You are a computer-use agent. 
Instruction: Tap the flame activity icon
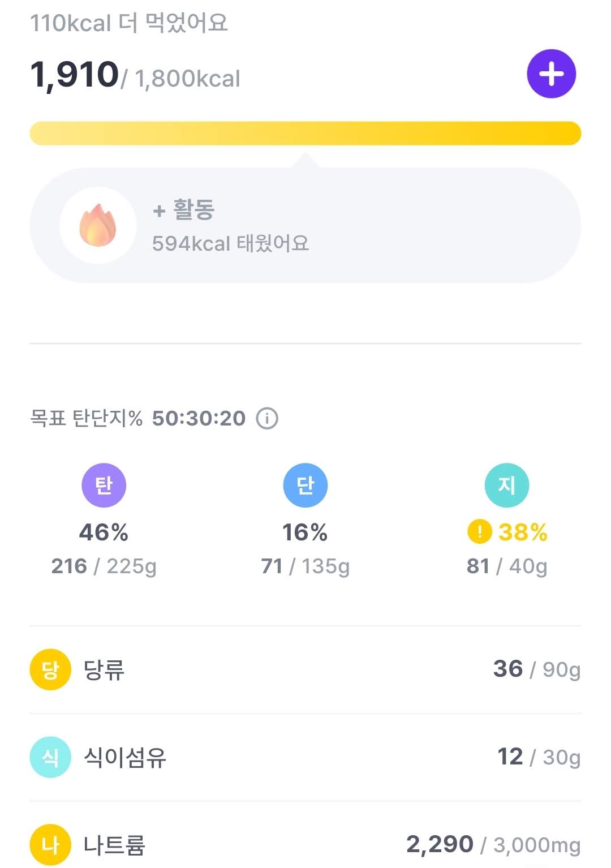pyautogui.click(x=97, y=225)
